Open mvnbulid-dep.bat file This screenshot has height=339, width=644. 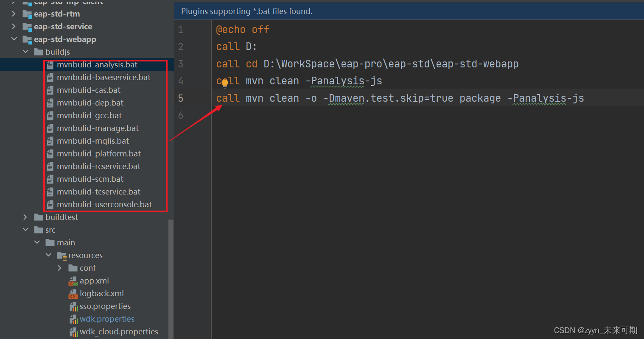[90, 103]
